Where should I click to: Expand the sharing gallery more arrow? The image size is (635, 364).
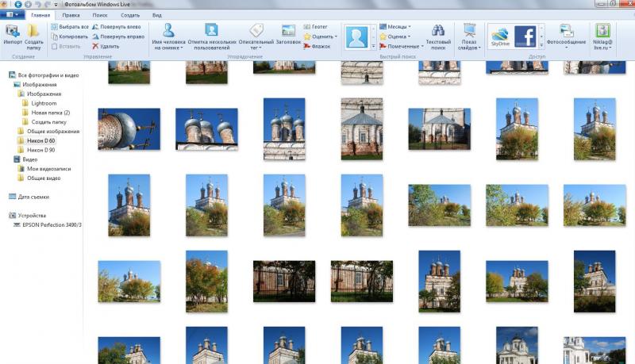(541, 45)
